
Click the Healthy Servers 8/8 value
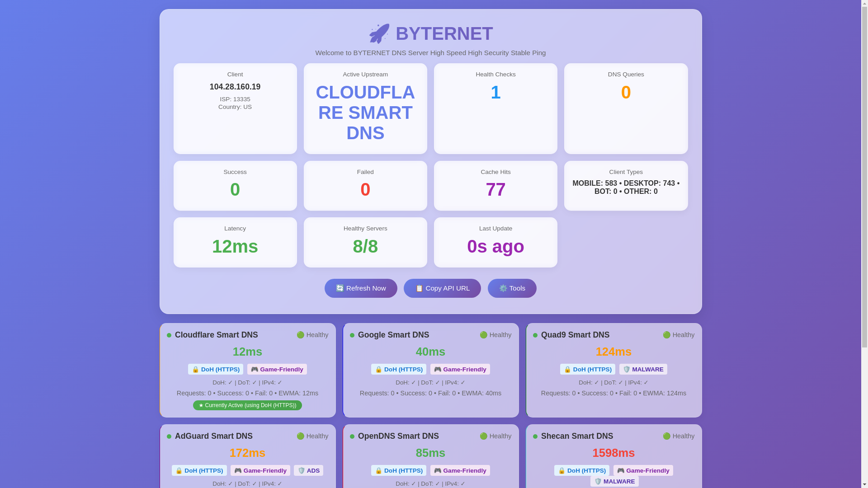click(365, 246)
